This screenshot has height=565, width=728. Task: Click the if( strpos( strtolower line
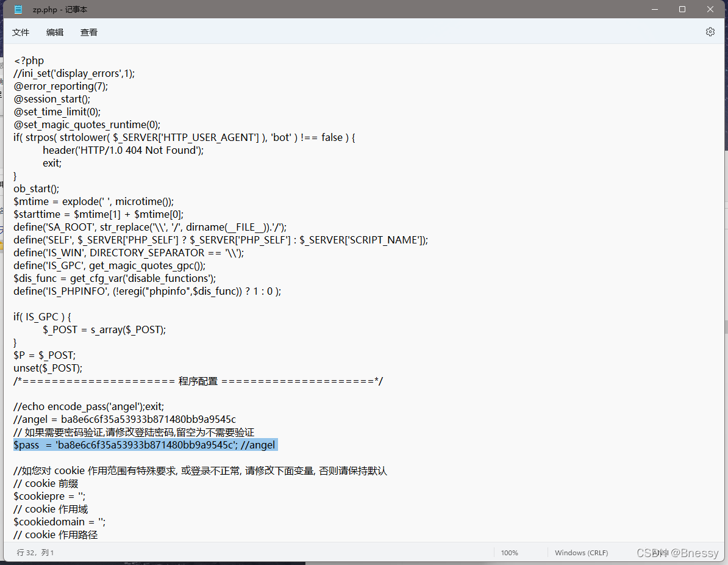[184, 137]
